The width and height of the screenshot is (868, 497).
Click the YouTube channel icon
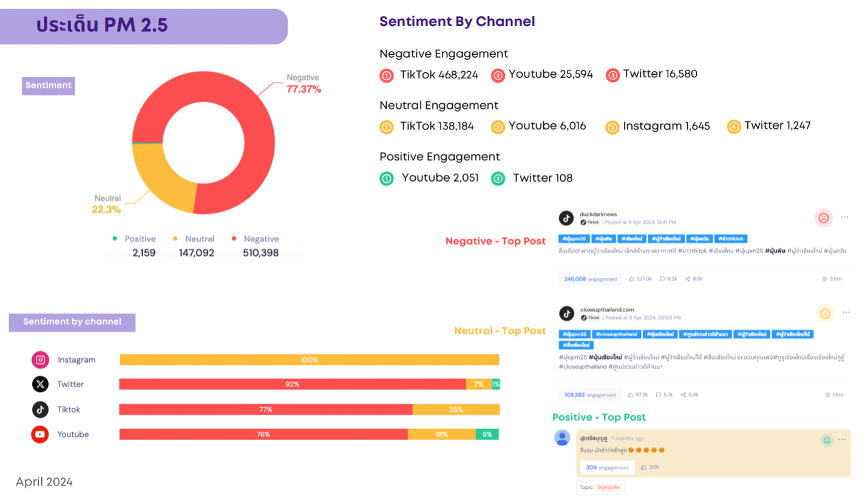tap(40, 434)
